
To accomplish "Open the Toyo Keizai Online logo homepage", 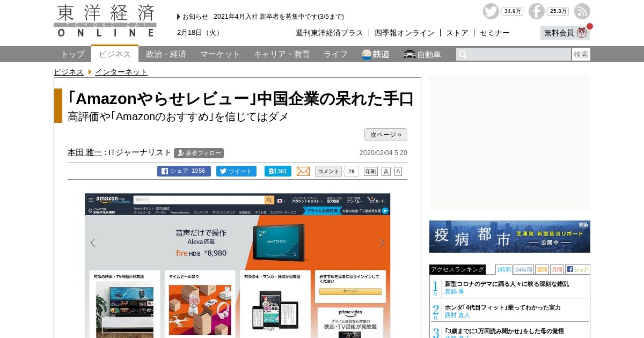I will pos(105,21).
